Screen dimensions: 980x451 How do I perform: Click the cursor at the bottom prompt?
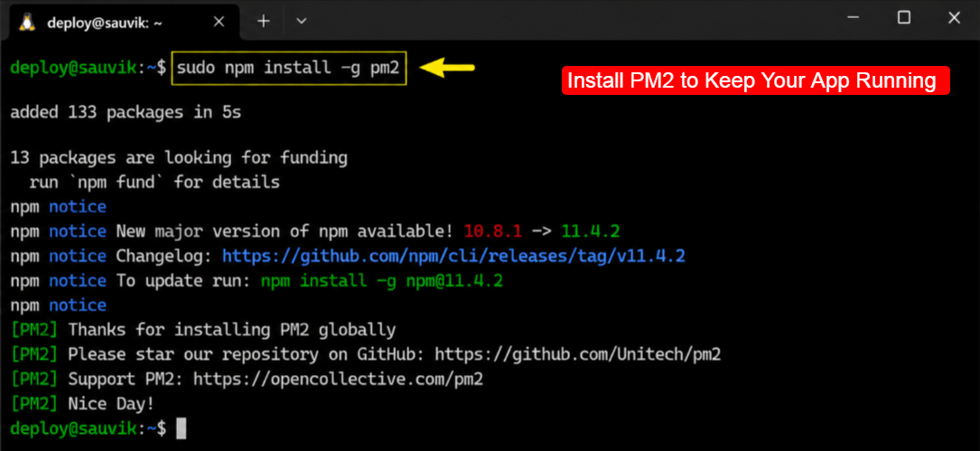click(182, 428)
